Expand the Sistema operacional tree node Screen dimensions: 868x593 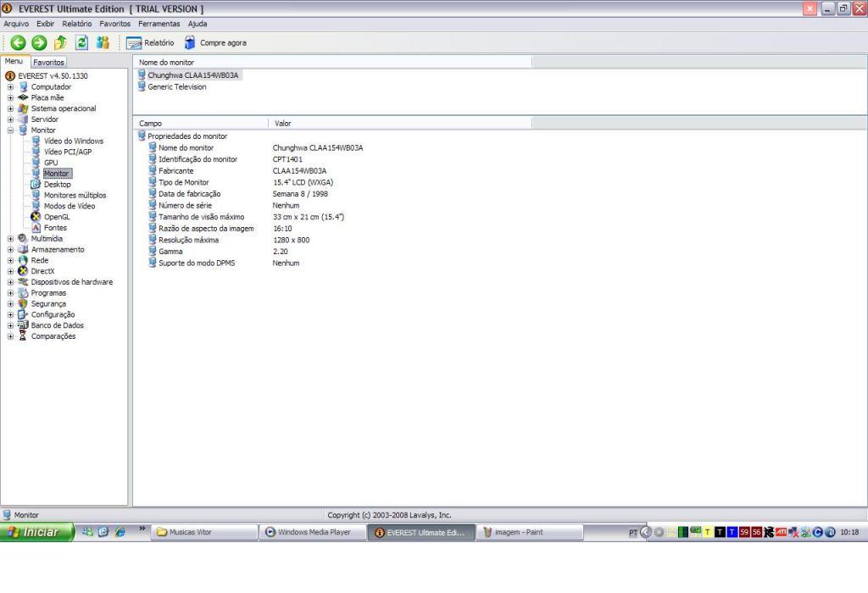coord(10,108)
